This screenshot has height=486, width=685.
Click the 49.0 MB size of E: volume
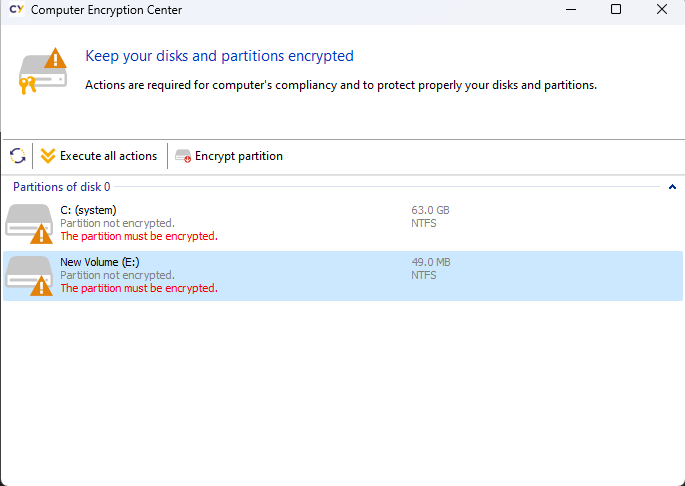click(x=430, y=262)
